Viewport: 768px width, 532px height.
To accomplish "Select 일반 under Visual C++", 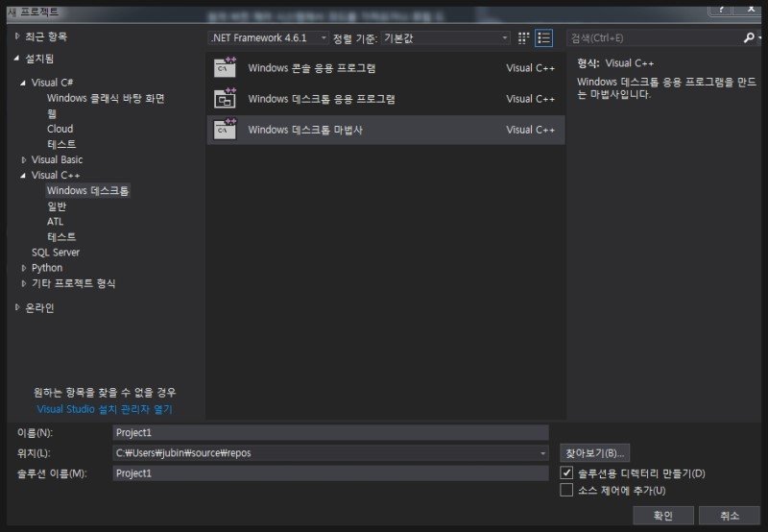I will (x=57, y=206).
